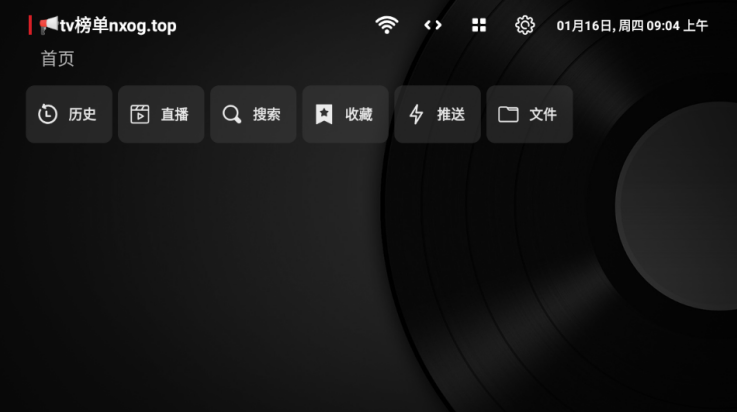Click the folder icon for 文件
Screen dimensions: 737x412
tap(508, 114)
